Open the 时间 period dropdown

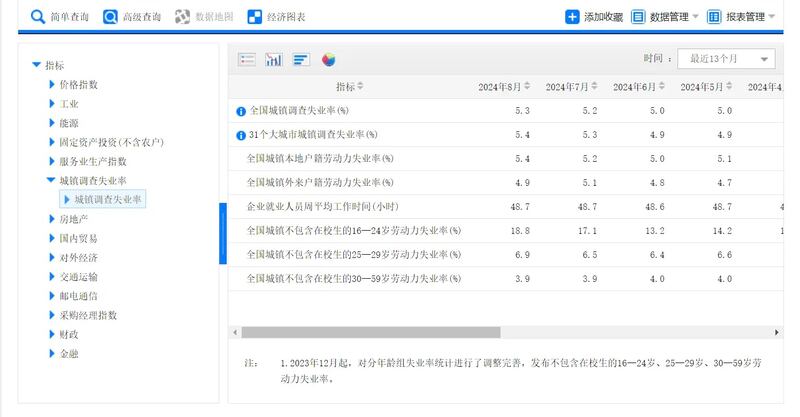pyautogui.click(x=726, y=60)
